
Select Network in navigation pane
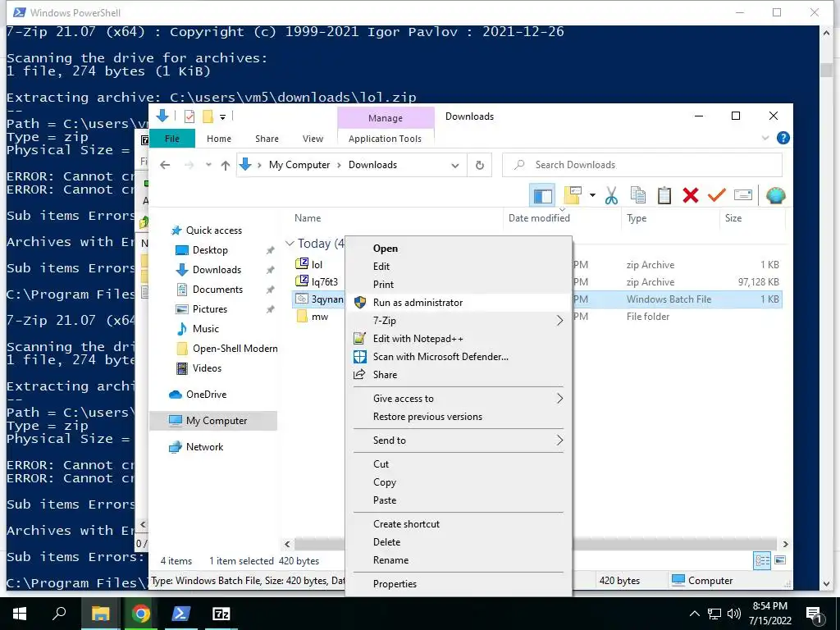pyautogui.click(x=204, y=447)
